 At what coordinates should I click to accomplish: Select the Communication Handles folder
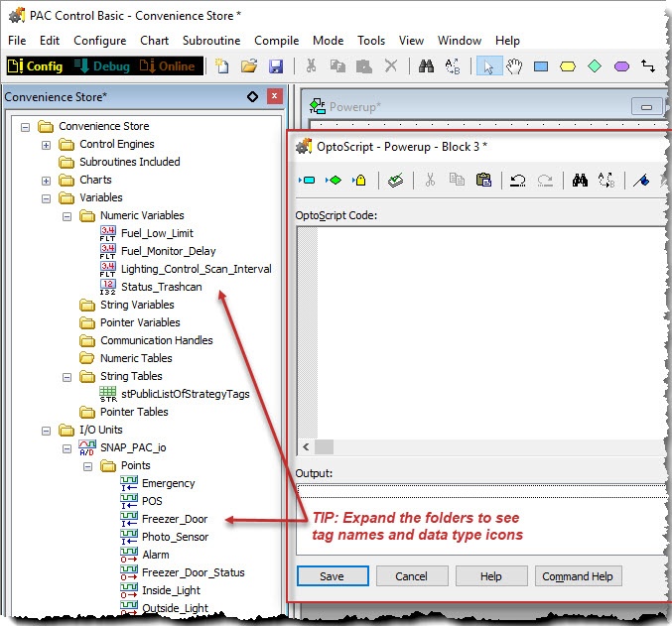coord(157,340)
